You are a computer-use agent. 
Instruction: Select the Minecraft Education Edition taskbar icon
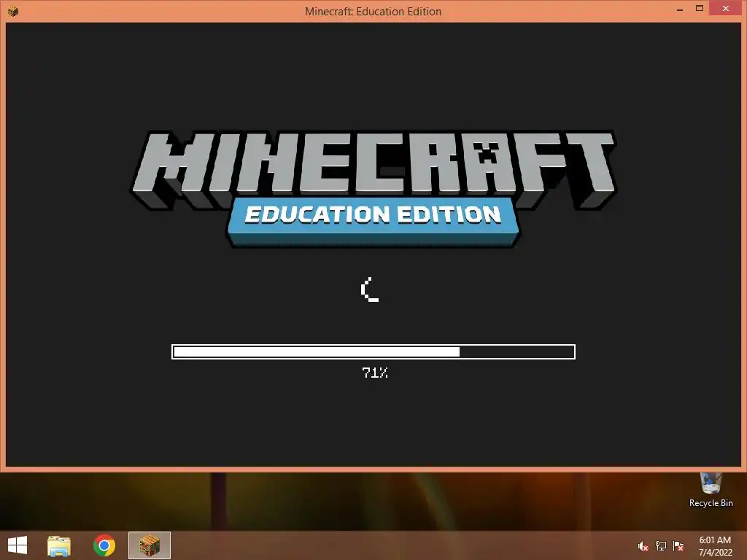click(x=150, y=545)
